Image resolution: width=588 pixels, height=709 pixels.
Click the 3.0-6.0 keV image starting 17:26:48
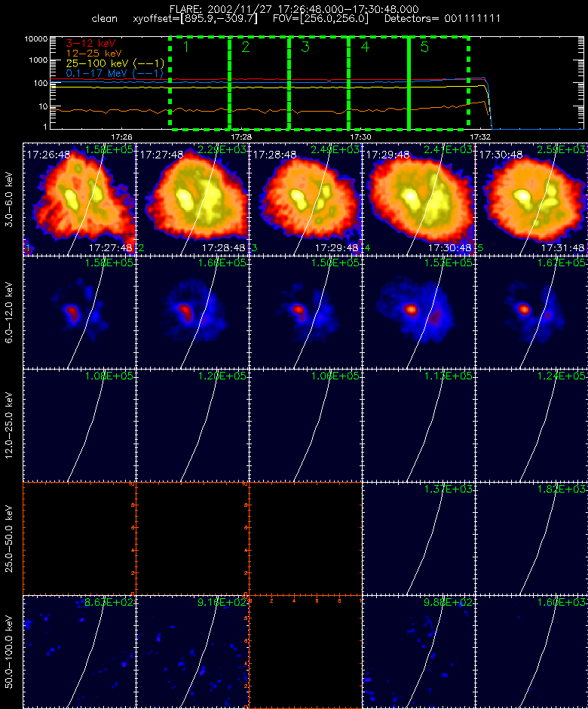click(80, 199)
